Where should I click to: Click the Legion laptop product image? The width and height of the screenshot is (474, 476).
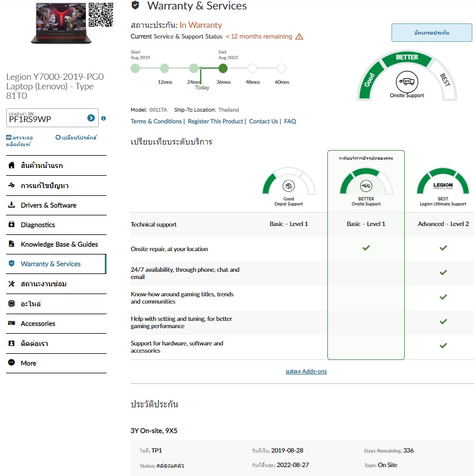pyautogui.click(x=61, y=23)
